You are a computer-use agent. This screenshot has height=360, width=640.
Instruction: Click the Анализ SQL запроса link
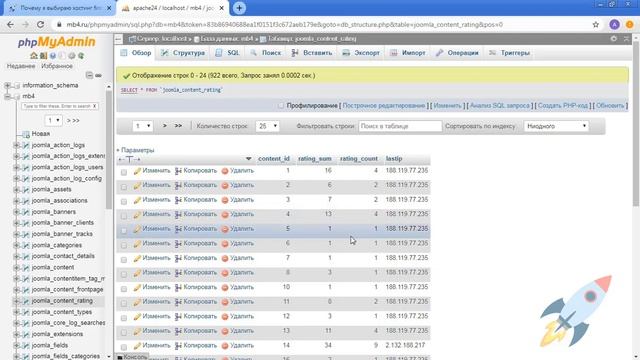coord(500,106)
